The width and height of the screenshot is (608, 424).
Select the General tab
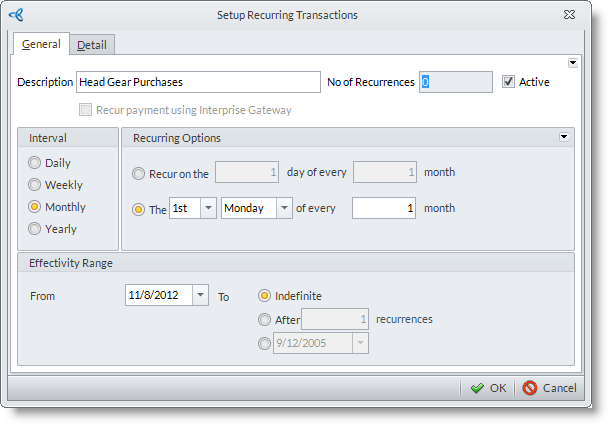coord(41,44)
